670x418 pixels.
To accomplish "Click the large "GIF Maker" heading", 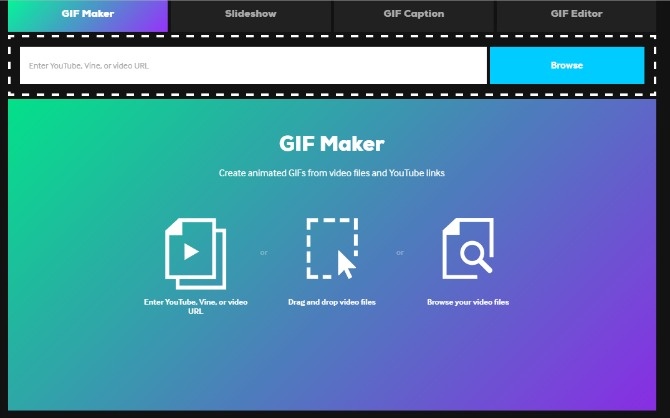I will coord(334,144).
